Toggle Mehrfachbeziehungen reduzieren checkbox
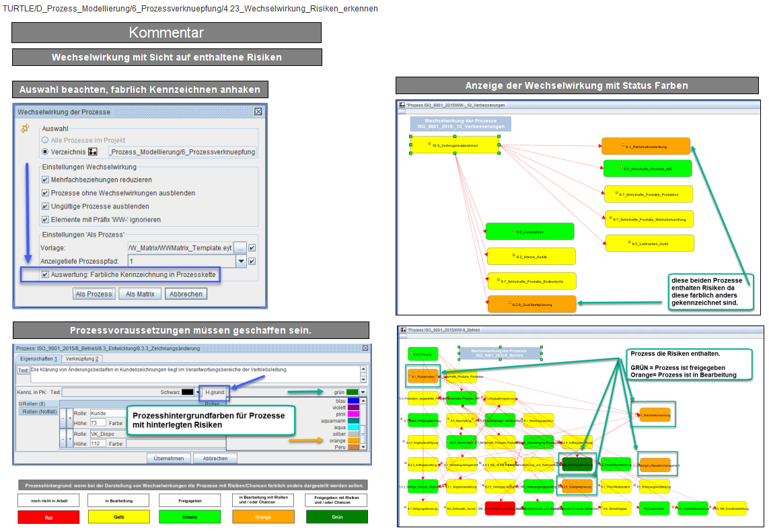This screenshot has width=769, height=532. (x=45, y=180)
